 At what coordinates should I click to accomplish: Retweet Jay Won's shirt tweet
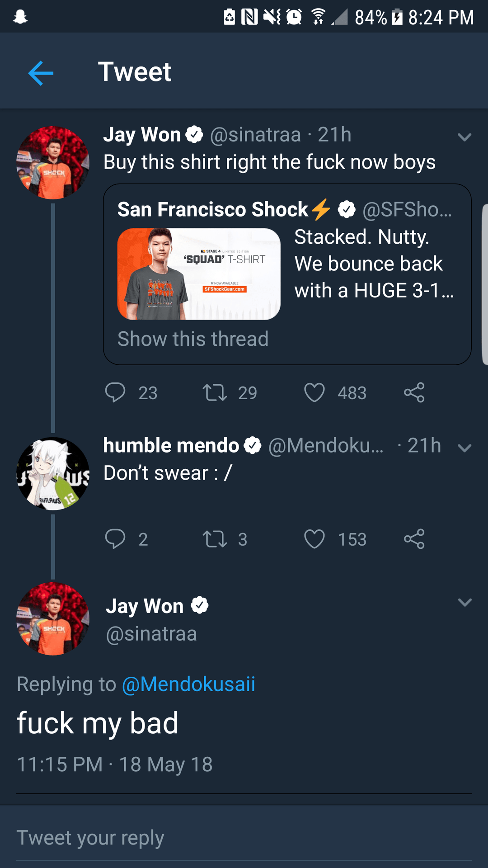click(x=215, y=392)
